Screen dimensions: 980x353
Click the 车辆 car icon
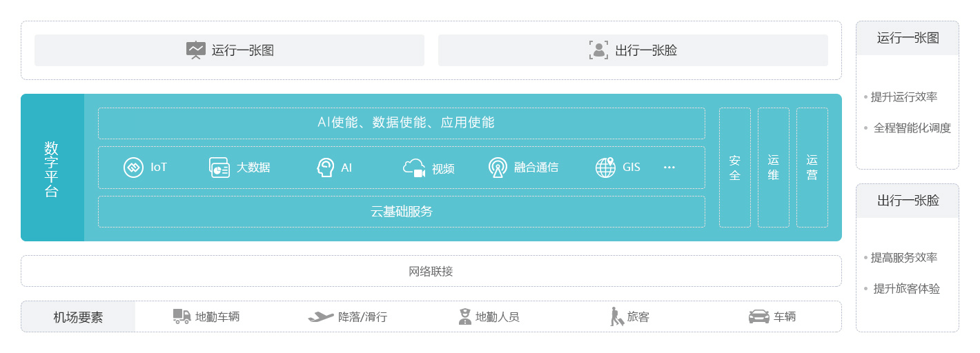[x=759, y=316]
